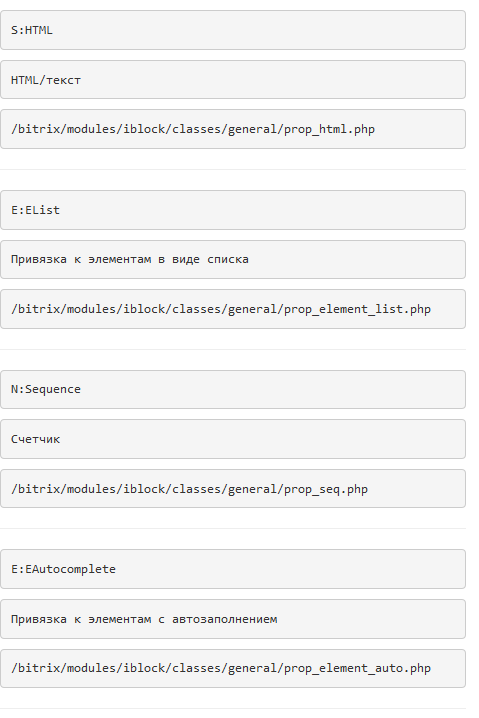Click prop_element_auto.php filename in the path

pos(357,668)
